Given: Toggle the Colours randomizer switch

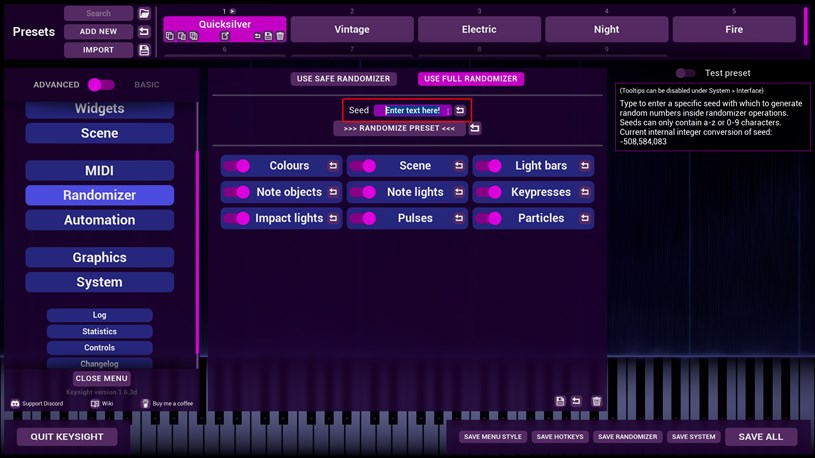Looking at the screenshot, I should (237, 166).
